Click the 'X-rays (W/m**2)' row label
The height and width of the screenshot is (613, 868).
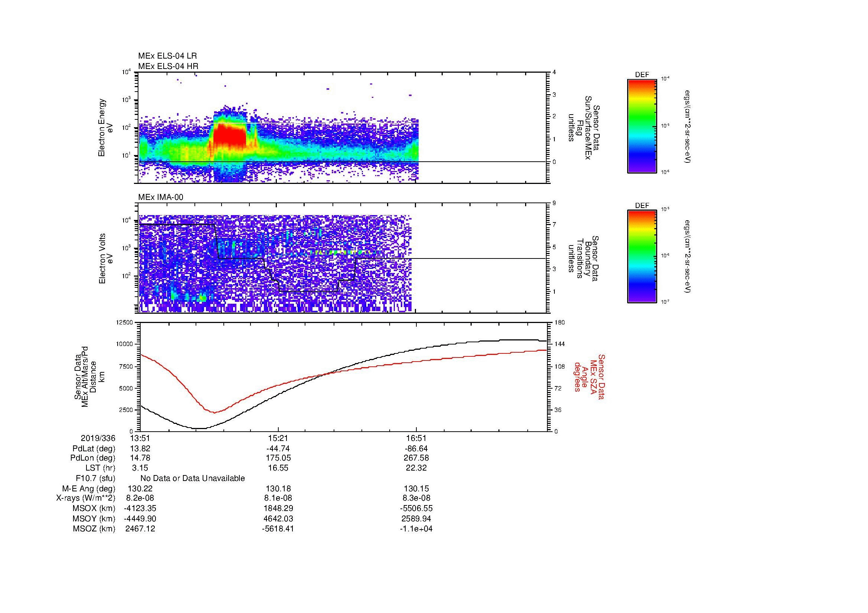coord(86,498)
